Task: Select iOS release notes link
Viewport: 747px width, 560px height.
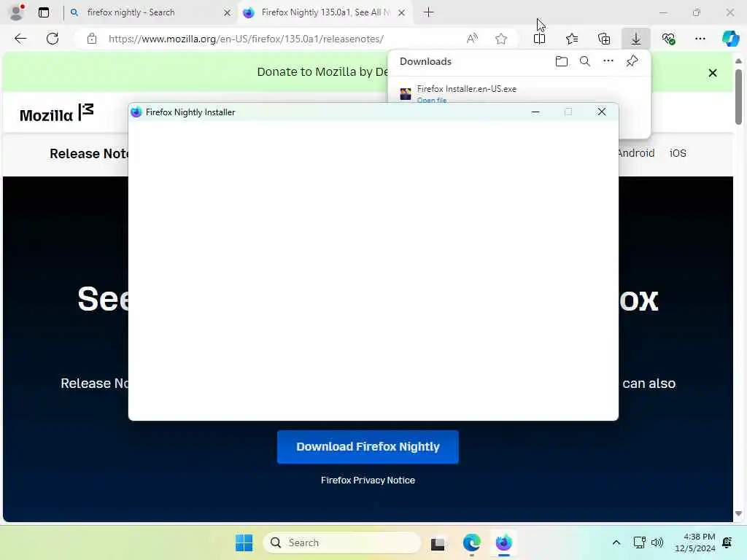Action: 678,153
